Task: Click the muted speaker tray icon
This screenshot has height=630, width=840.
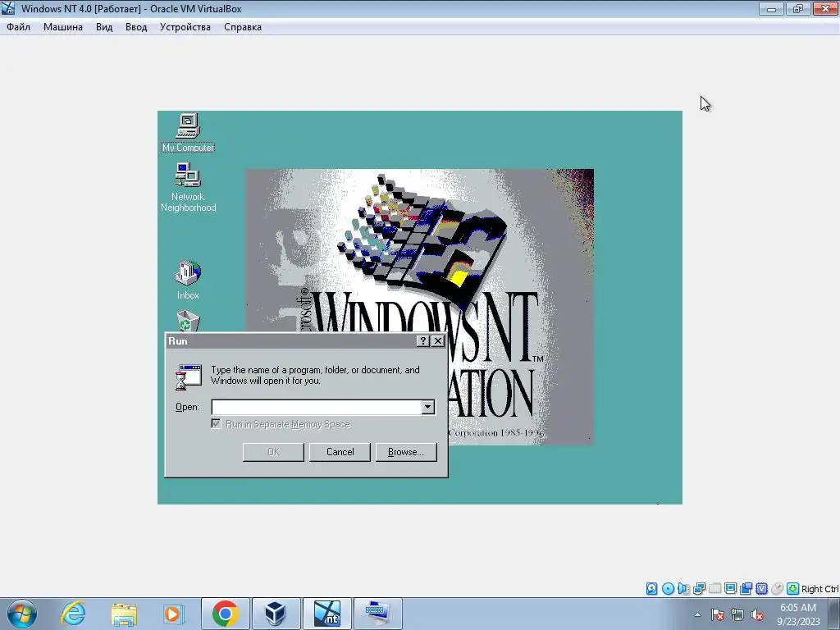Action: click(757, 614)
